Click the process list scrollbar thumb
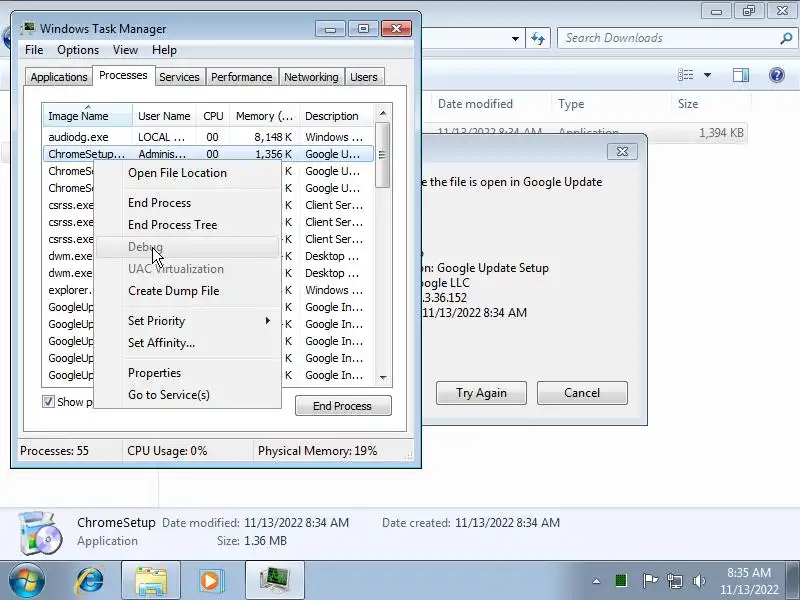This screenshot has width=800, height=600. (383, 155)
